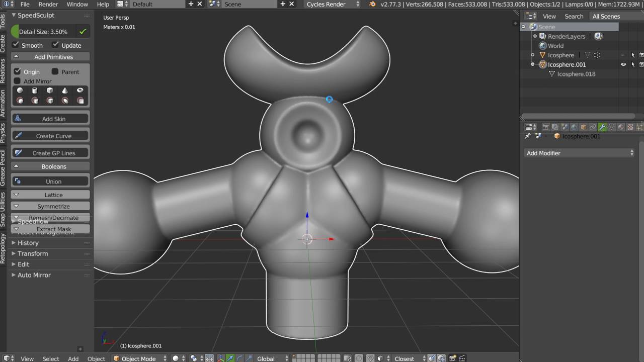
Task: Open the World properties tab icon
Action: [574, 127]
